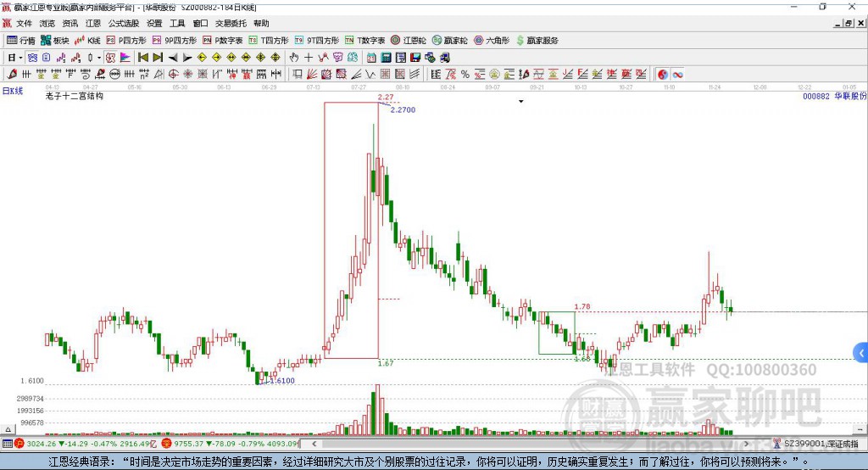The height and width of the screenshot is (470, 868).
Task: Click the status bar grid icon
Action: click(x=7, y=444)
